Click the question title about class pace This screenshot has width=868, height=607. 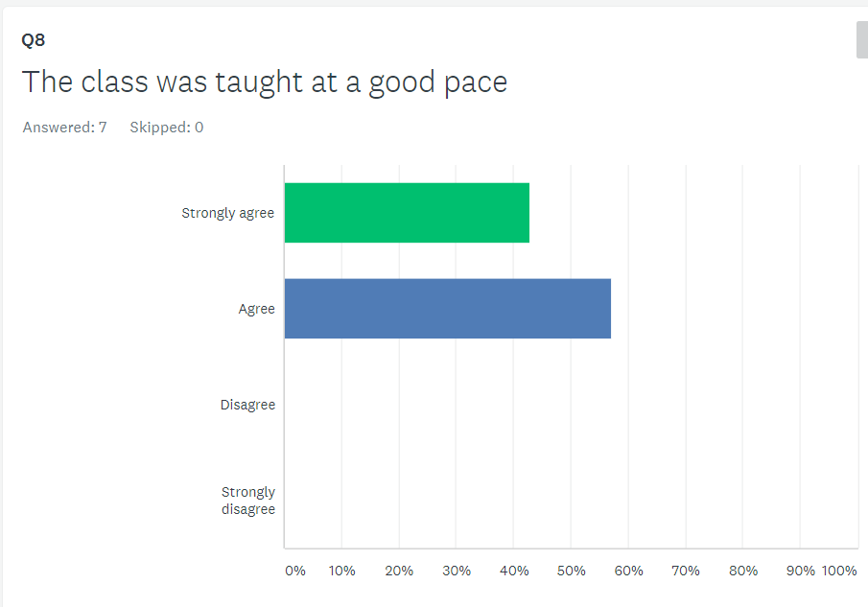(x=265, y=82)
